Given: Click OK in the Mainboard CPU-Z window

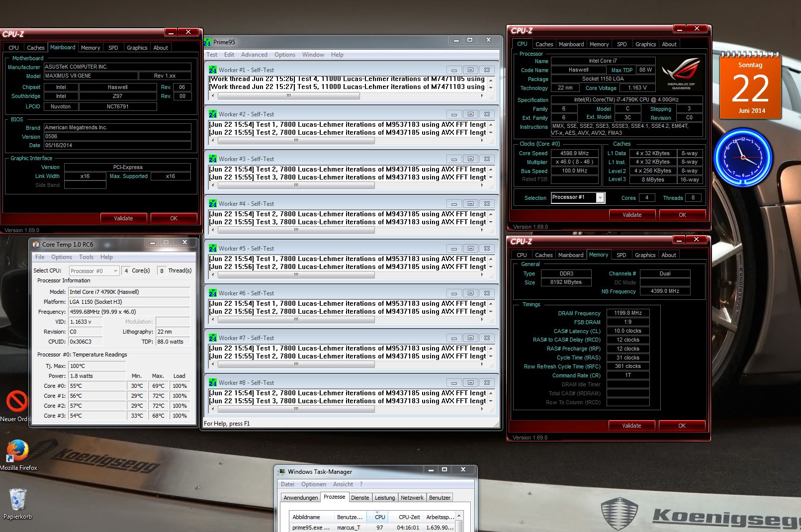Looking at the screenshot, I should pyautogui.click(x=174, y=218).
